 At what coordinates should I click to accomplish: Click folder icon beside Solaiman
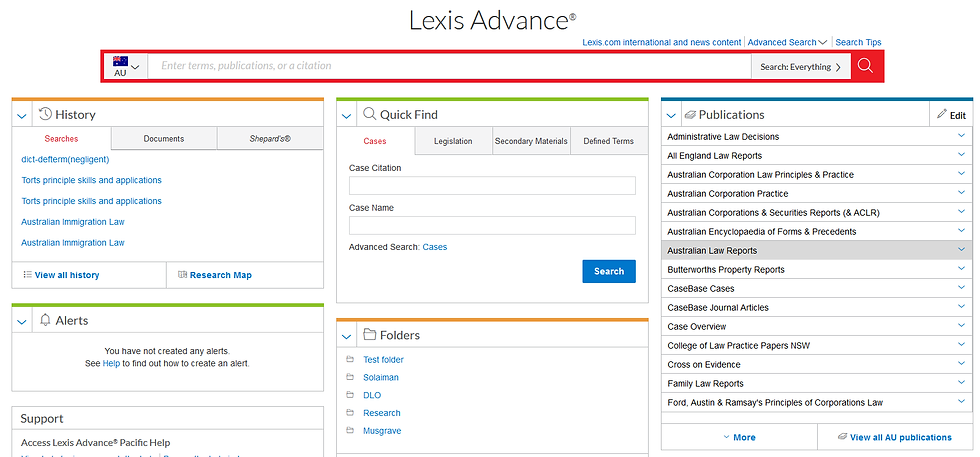(349, 377)
